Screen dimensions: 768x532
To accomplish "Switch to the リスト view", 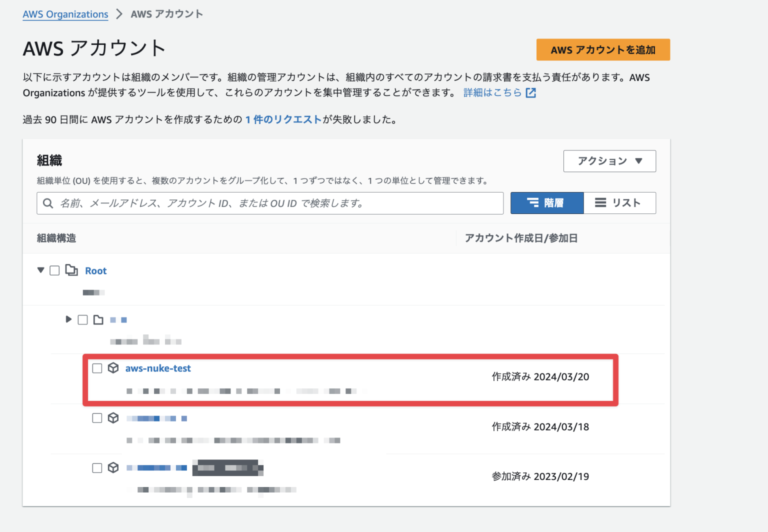I will pos(620,202).
